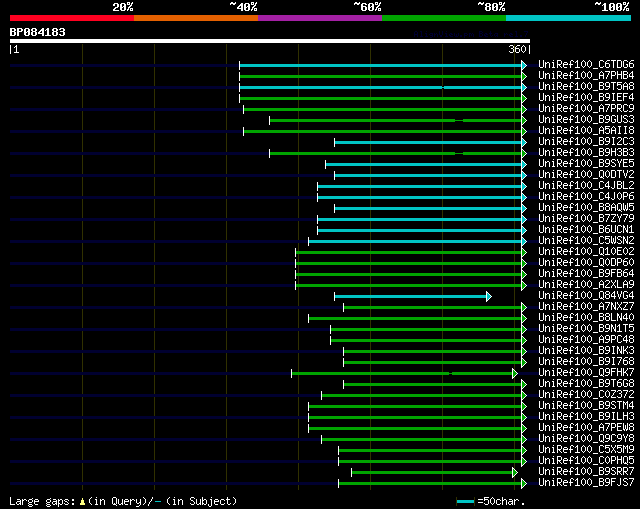Select the UniRef100_B9SYE5 hit label
This screenshot has width=640, height=509.
(586, 164)
